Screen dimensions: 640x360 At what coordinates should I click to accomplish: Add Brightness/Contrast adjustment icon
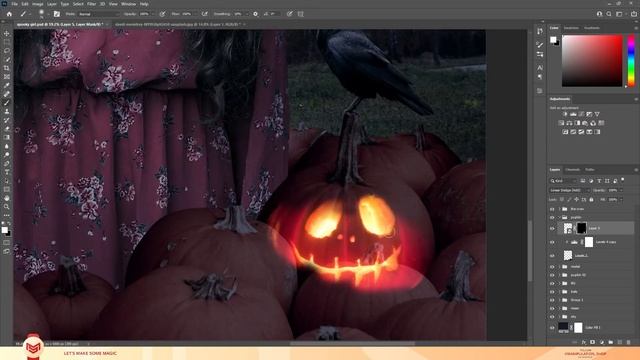point(565,114)
